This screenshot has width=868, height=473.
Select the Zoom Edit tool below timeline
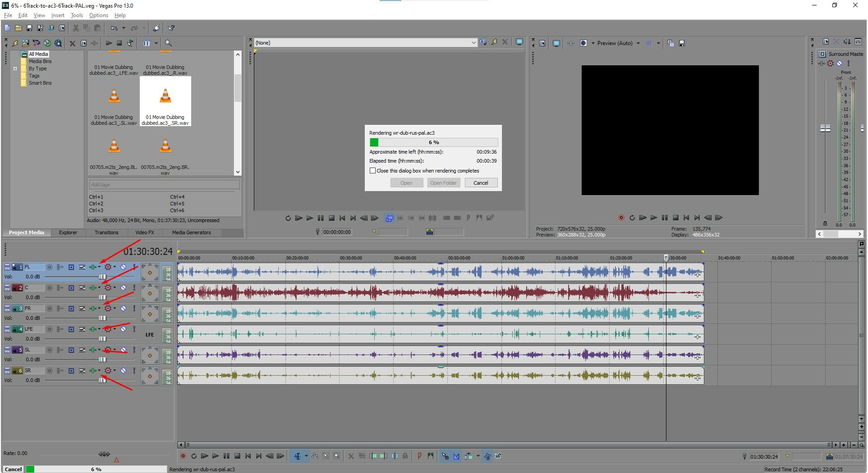337,456
